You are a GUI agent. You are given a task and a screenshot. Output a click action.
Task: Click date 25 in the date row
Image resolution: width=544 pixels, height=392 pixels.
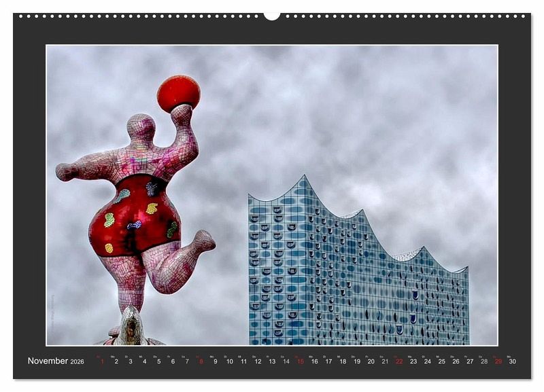click(441, 361)
